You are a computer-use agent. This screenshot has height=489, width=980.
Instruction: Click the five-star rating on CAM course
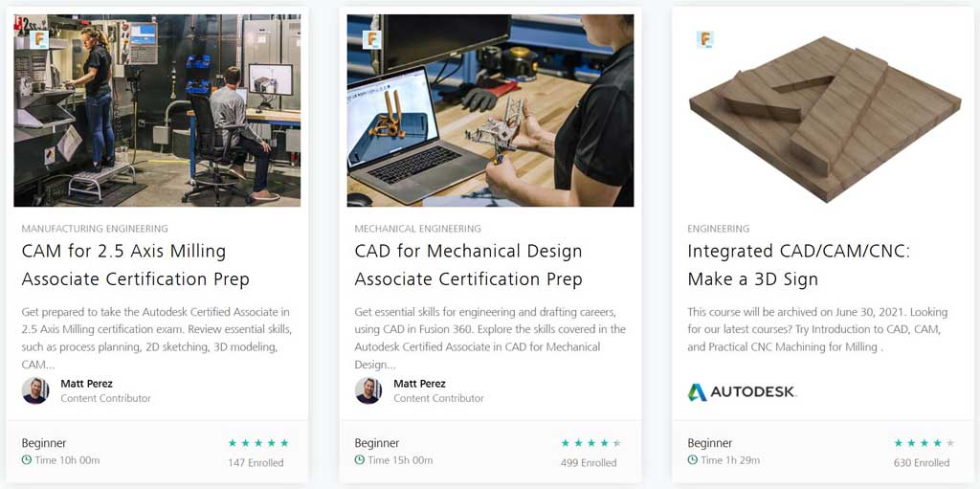pos(257,443)
